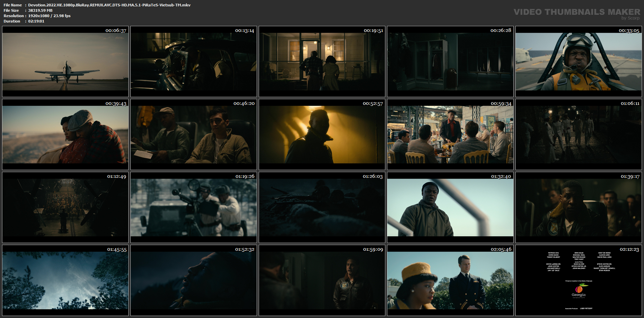The width and height of the screenshot is (644, 318).
Task: Click the 'Duration' label
Action: coord(12,21)
